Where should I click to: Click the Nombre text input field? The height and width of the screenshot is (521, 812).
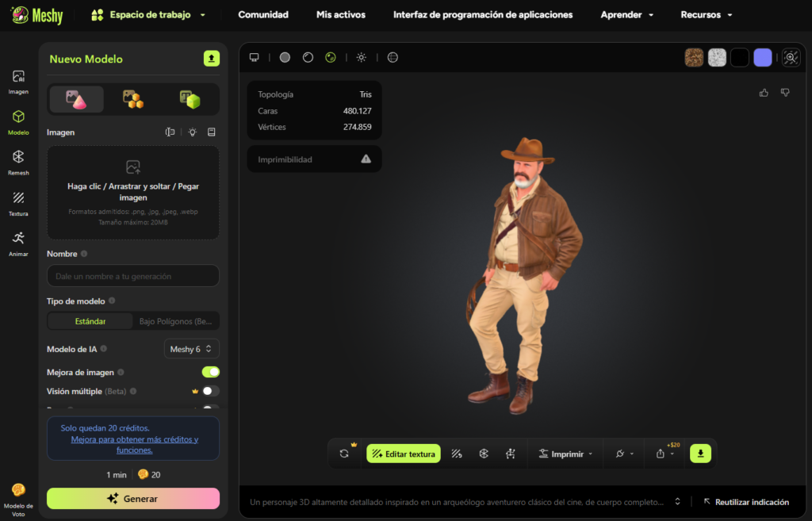(x=133, y=276)
